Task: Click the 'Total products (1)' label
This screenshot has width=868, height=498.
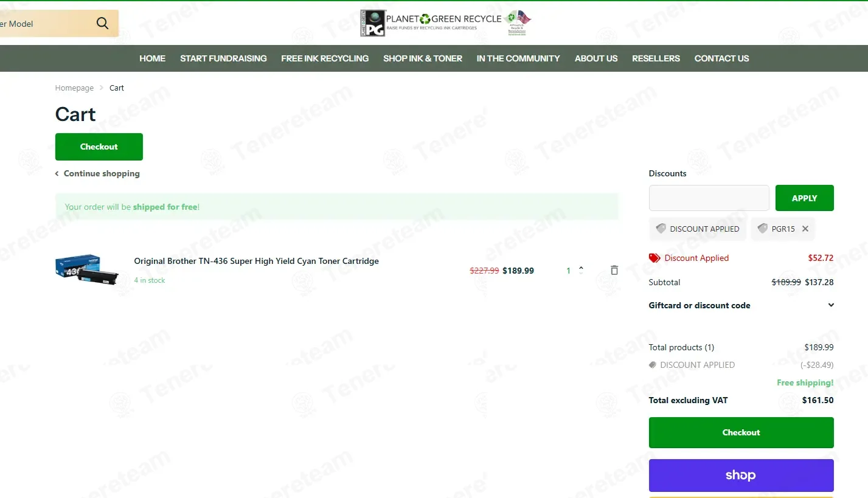Action: point(681,347)
